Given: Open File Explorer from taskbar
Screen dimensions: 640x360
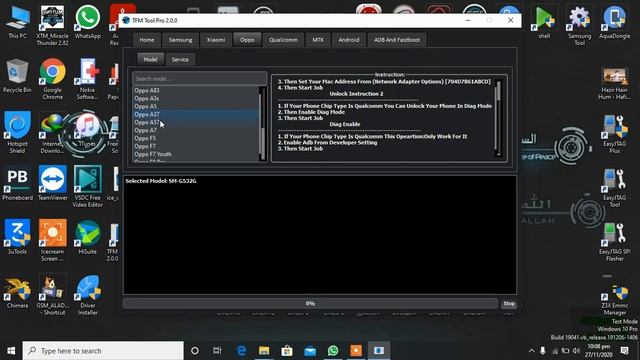Looking at the screenshot, I should [264, 351].
